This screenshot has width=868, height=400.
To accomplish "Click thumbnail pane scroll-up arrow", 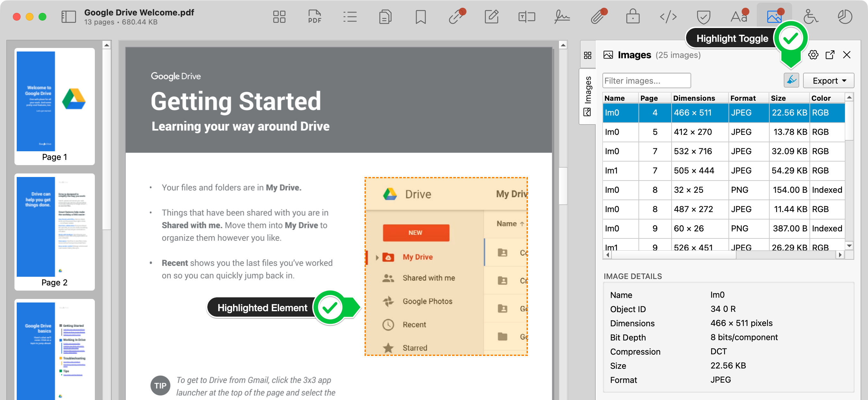I will [106, 45].
